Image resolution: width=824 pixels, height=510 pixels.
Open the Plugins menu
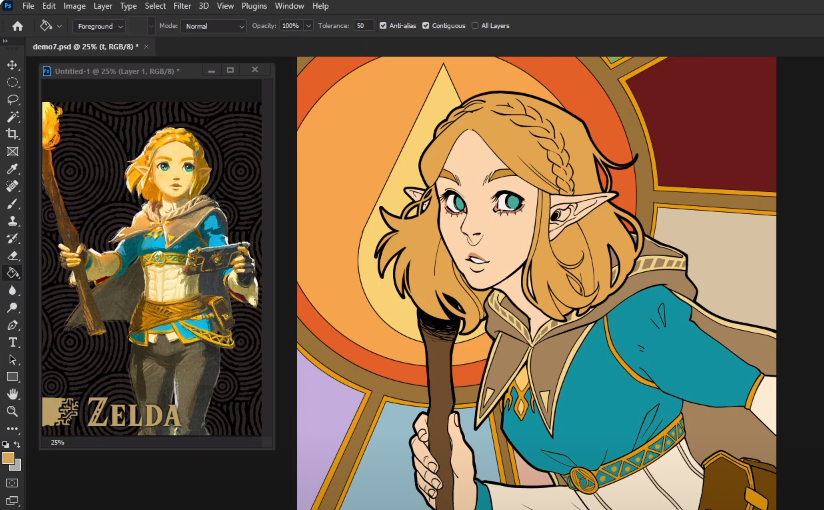254,6
